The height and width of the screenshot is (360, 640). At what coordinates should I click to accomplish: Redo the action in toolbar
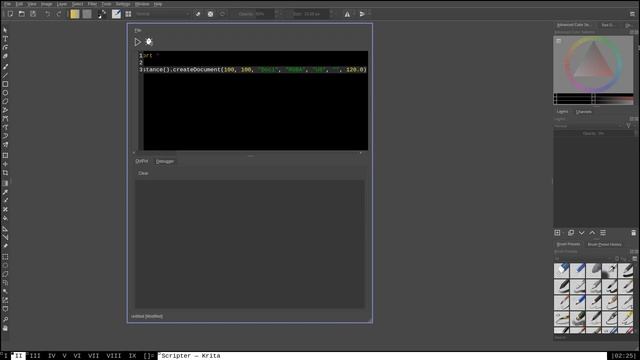(59, 14)
